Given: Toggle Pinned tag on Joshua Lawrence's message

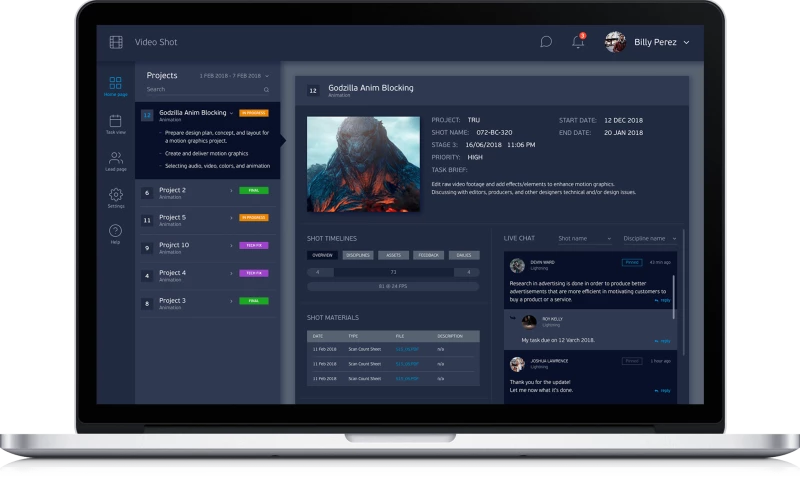Looking at the screenshot, I should coord(632,361).
